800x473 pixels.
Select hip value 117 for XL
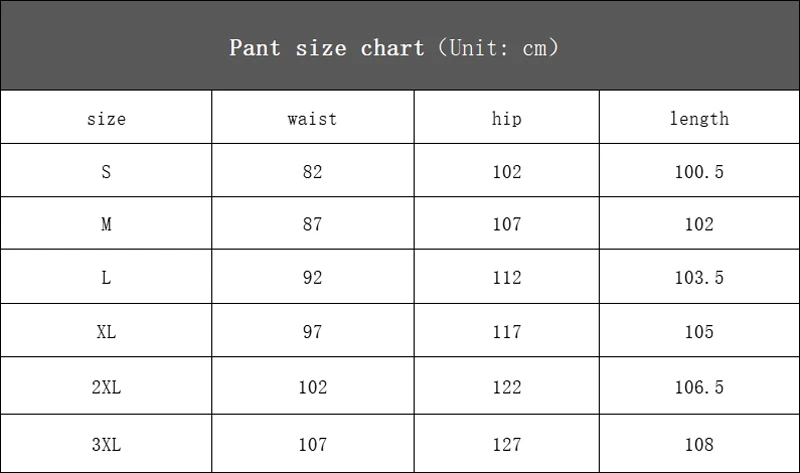click(x=507, y=332)
